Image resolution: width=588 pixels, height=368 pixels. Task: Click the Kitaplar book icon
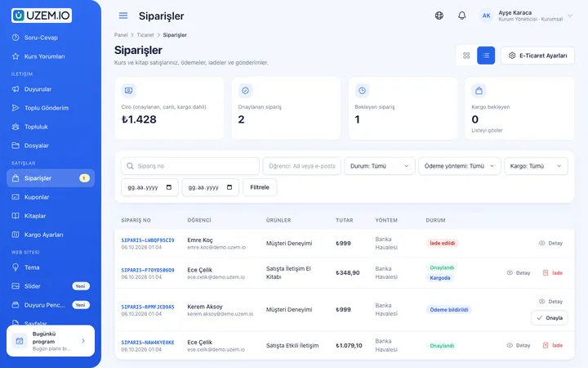point(16,216)
